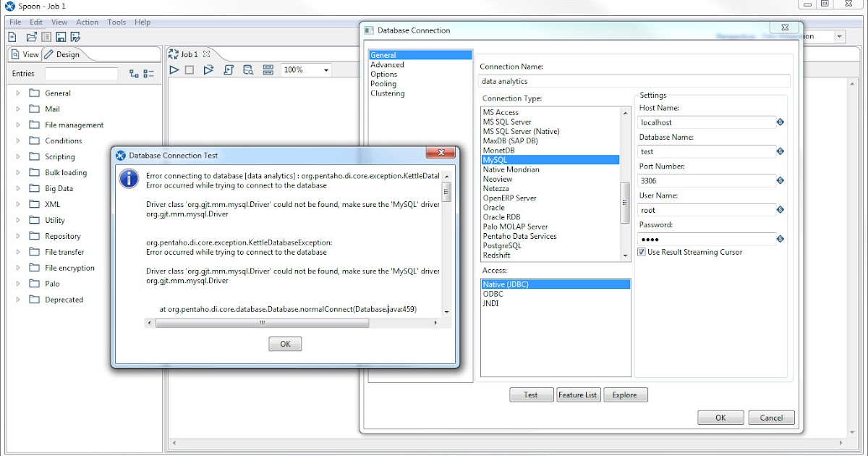Open the Action menu
Viewport: 868px width, 456px height.
pos(88,22)
